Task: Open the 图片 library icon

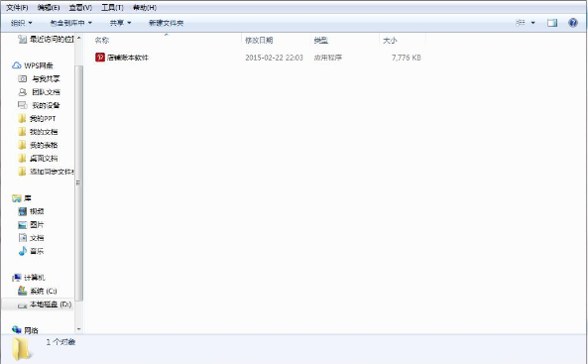Action: (x=23, y=225)
